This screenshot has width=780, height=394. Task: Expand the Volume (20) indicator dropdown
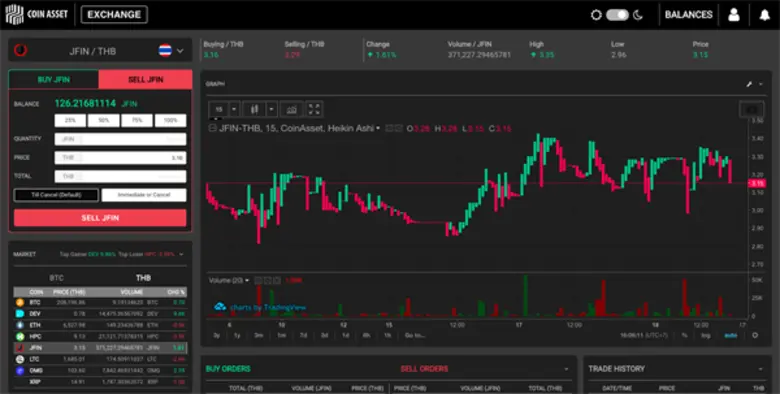[247, 281]
